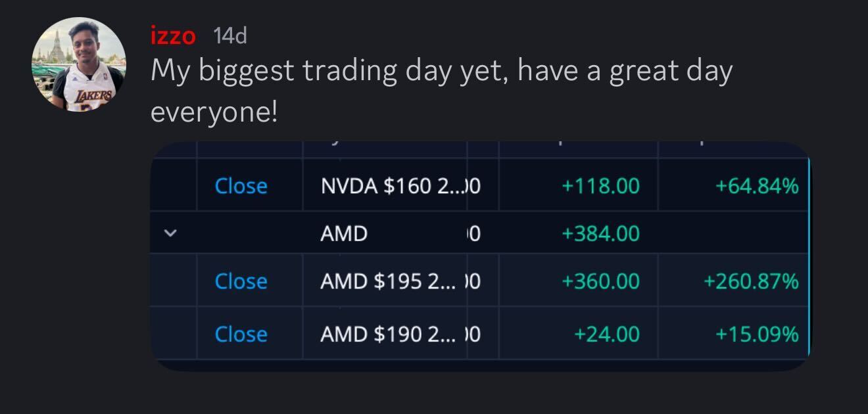Click the +15.09% return percentage

coord(757,334)
